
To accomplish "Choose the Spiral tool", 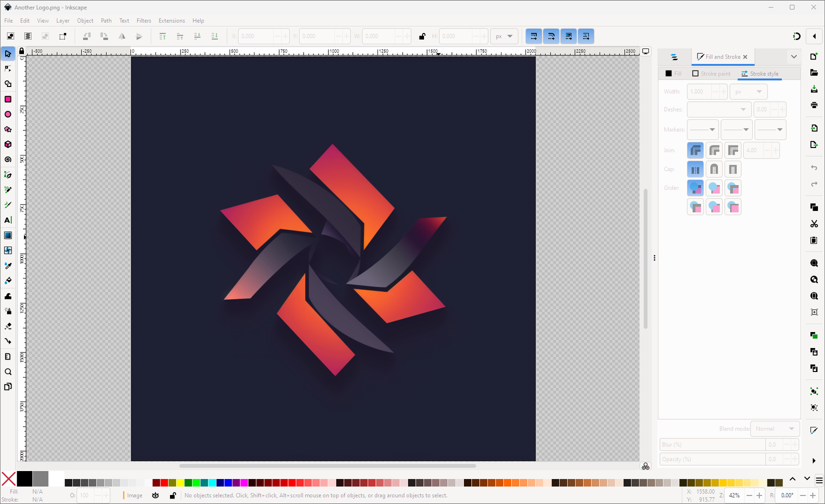I will [x=8, y=159].
